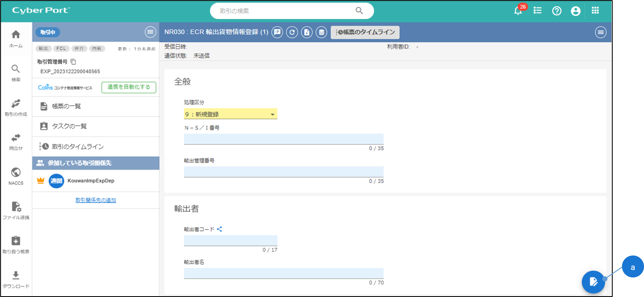Open the user account profile icon
This screenshot has width=644, height=297.
pos(576,11)
